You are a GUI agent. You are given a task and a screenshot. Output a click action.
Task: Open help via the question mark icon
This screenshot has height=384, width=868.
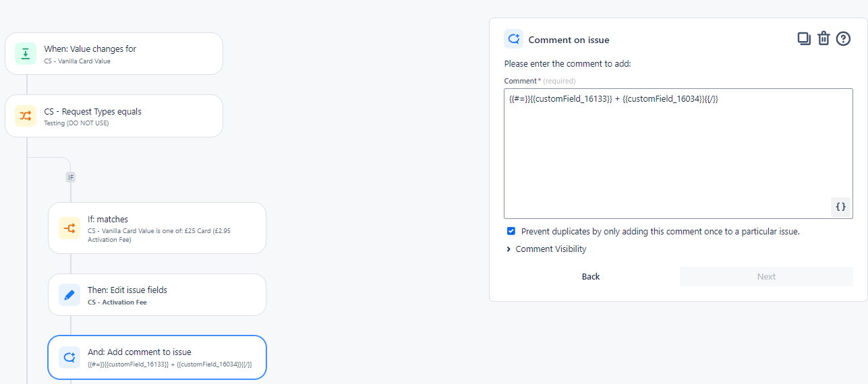point(843,38)
